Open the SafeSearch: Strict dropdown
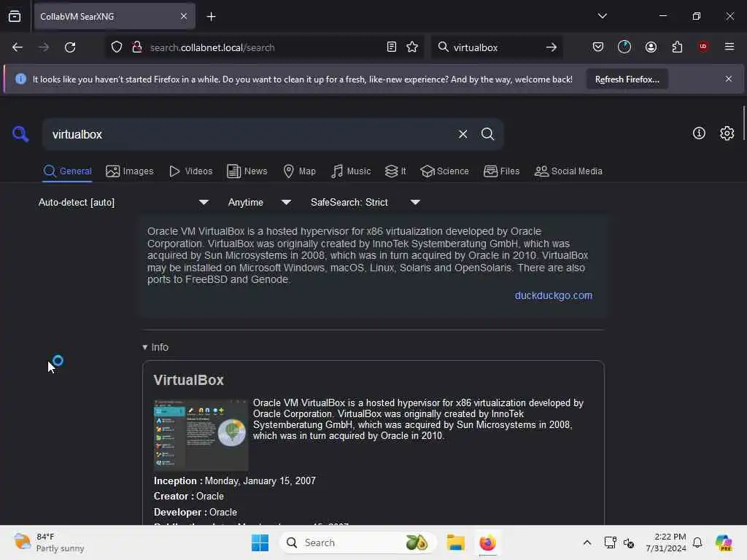The height and width of the screenshot is (560, 747). (x=365, y=203)
